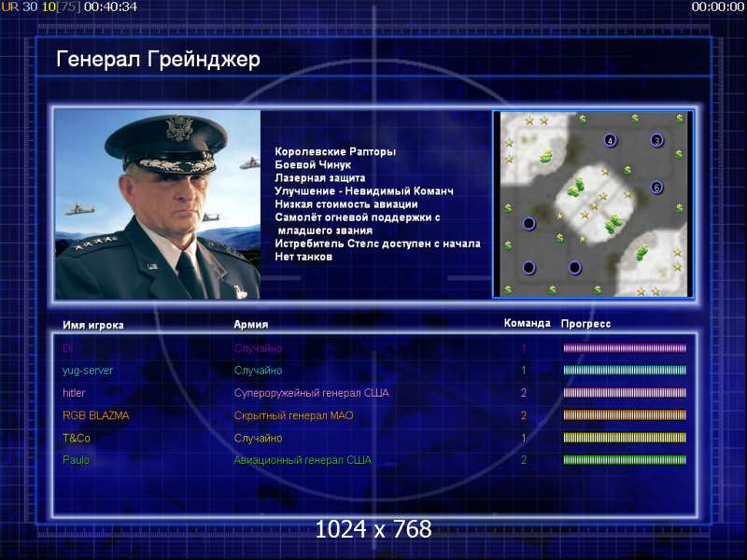
Task: Select player name "hitler"
Action: [x=74, y=393]
